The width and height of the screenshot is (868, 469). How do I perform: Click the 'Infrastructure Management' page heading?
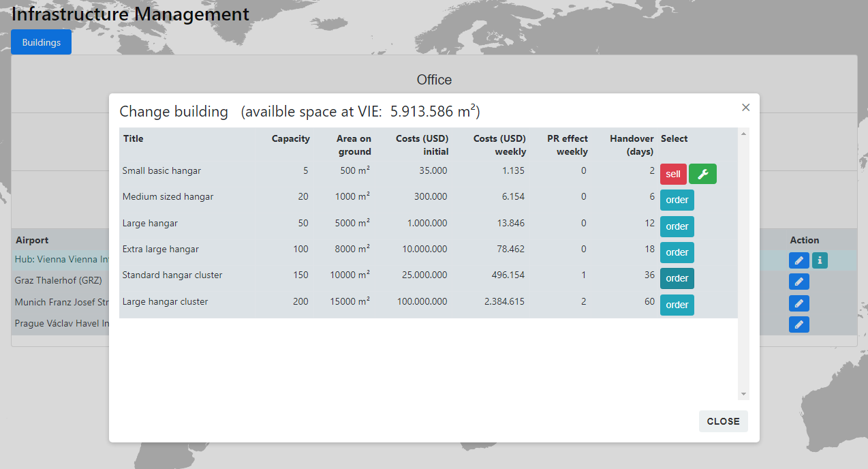point(130,13)
